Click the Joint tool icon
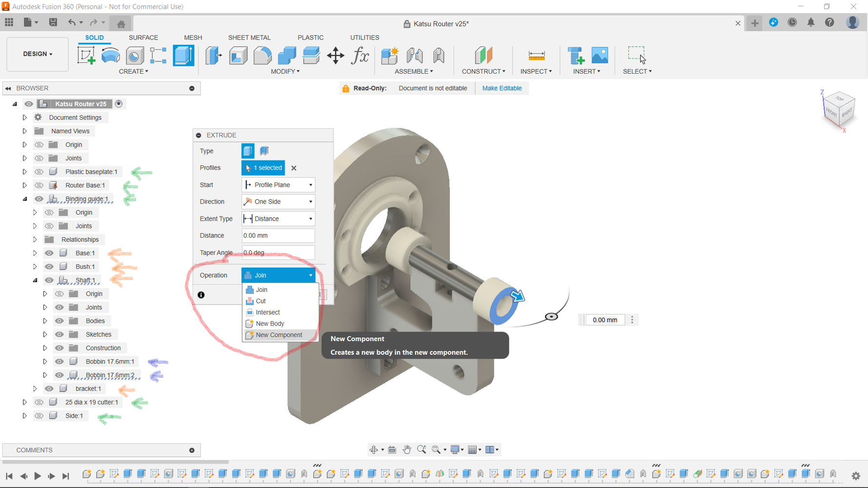Screen dimensions: 868x488 414,55
